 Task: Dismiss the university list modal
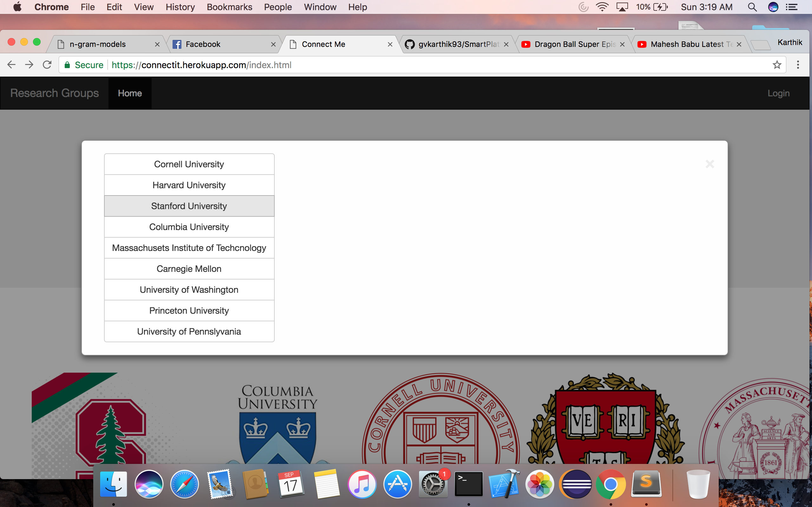(x=709, y=164)
